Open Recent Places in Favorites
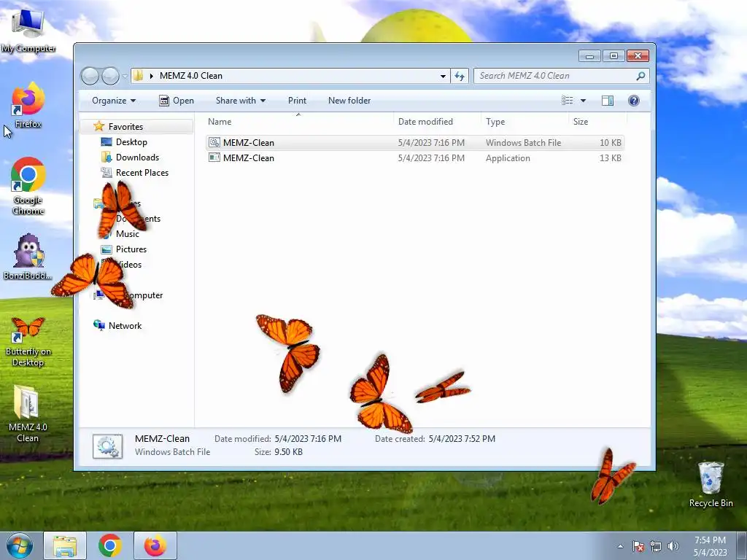 [x=142, y=172]
